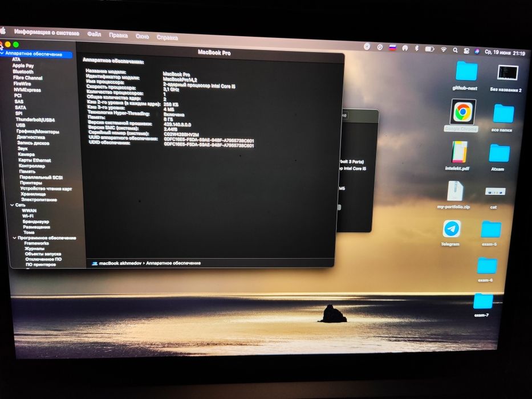Viewport: 532px width, 399px height.
Task: Select USB in the sidebar
Action: tap(21, 125)
